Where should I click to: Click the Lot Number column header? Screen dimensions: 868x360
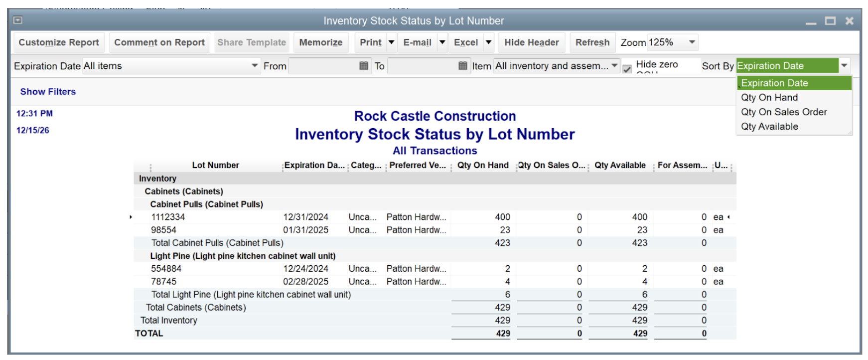pos(216,165)
